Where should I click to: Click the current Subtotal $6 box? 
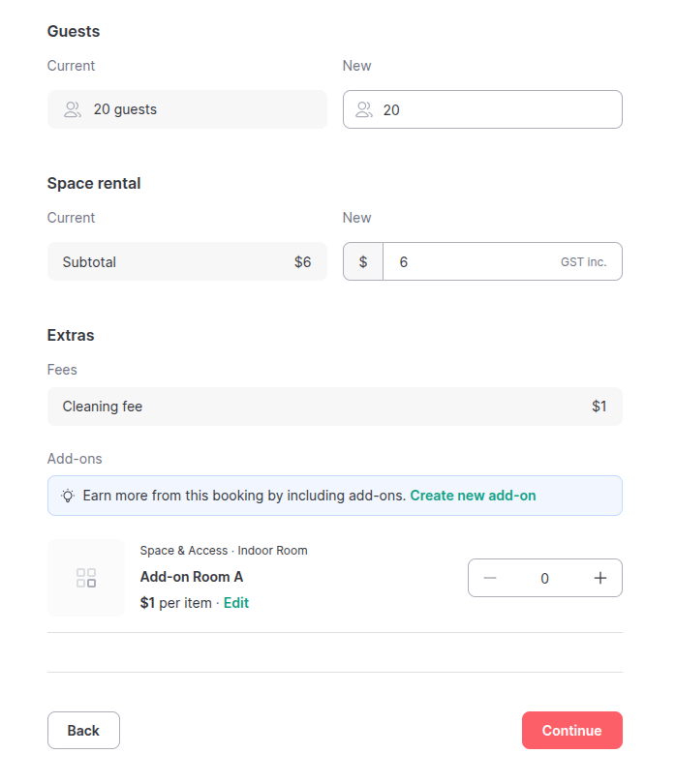point(187,261)
